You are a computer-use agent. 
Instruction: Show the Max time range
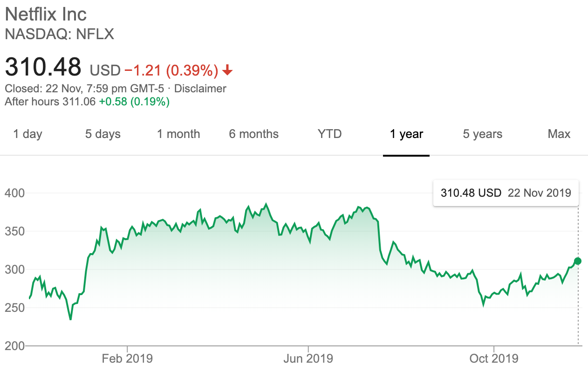point(559,134)
